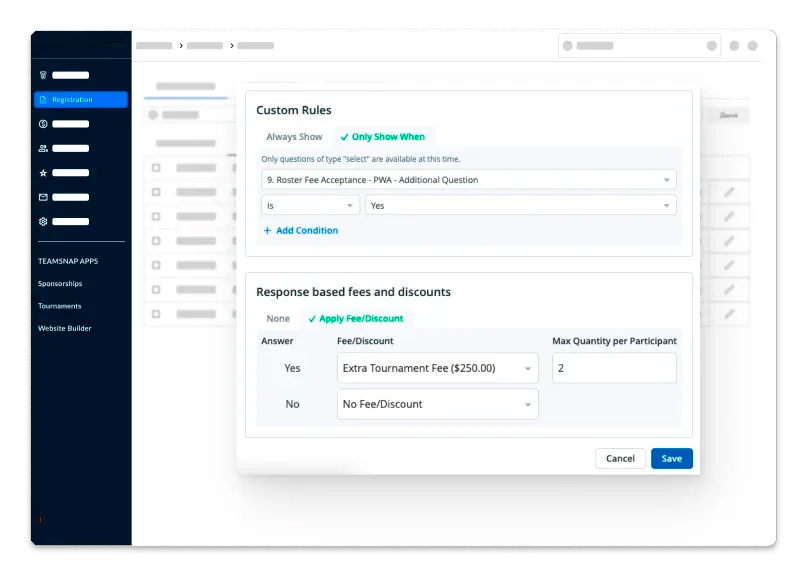Click the pencil edit icon in first table row

pos(729,192)
